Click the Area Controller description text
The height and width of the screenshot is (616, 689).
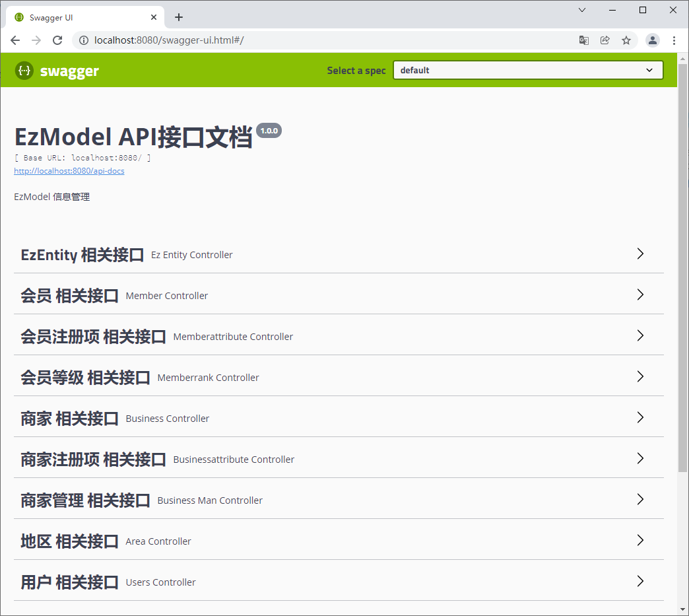[158, 541]
